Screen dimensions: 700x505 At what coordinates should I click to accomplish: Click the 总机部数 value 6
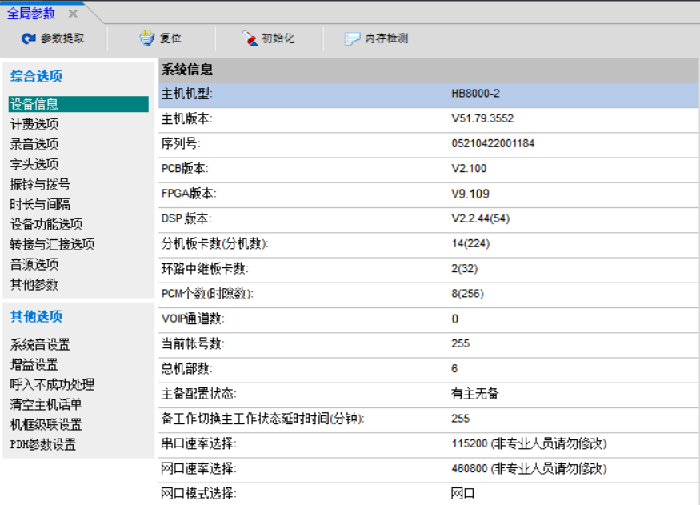tap(454, 368)
